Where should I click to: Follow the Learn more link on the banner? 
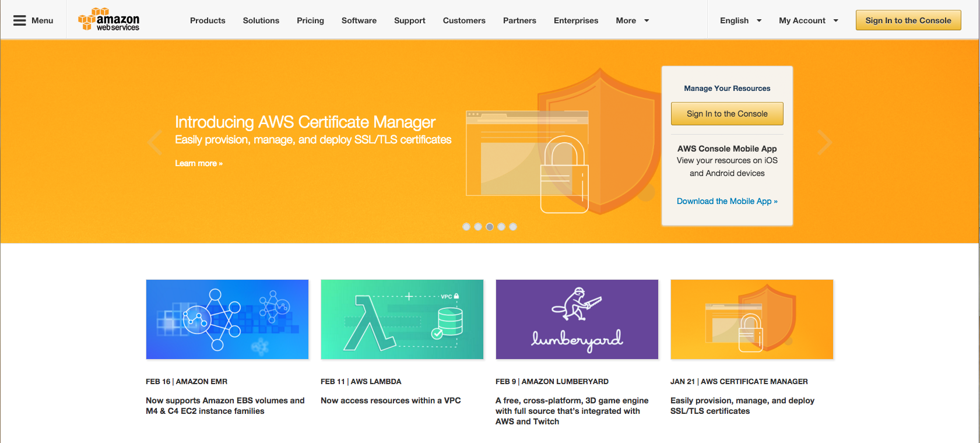tap(199, 163)
